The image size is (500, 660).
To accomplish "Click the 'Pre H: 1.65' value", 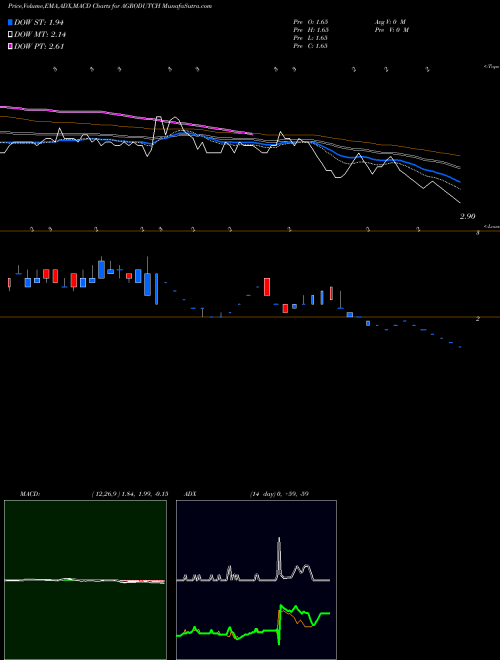I will coord(311,30).
